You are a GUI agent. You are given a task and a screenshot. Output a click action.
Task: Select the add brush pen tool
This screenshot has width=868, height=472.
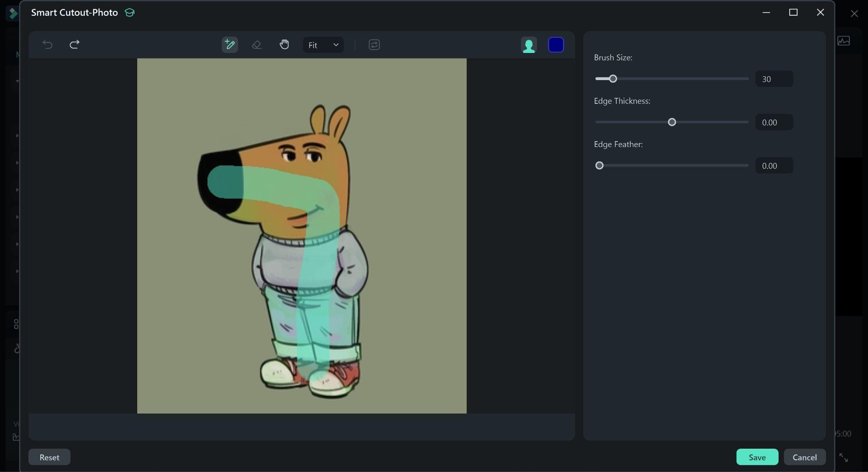tap(230, 44)
